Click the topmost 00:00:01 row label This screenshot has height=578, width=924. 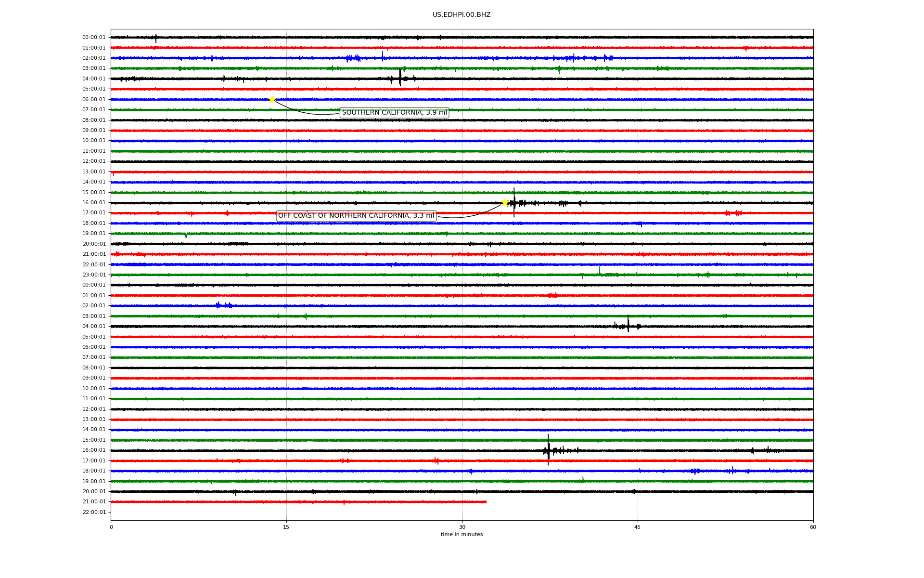pos(94,38)
